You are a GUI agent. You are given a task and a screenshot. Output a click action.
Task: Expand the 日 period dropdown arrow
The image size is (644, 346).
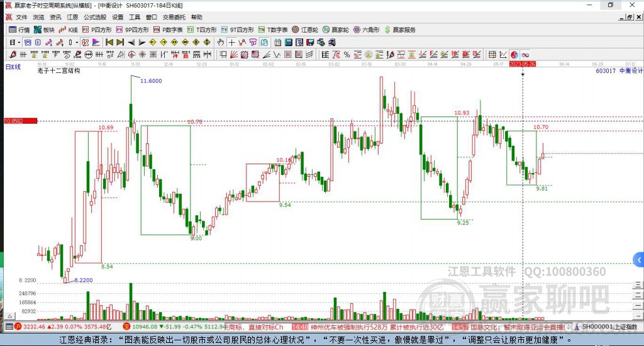(x=19, y=42)
